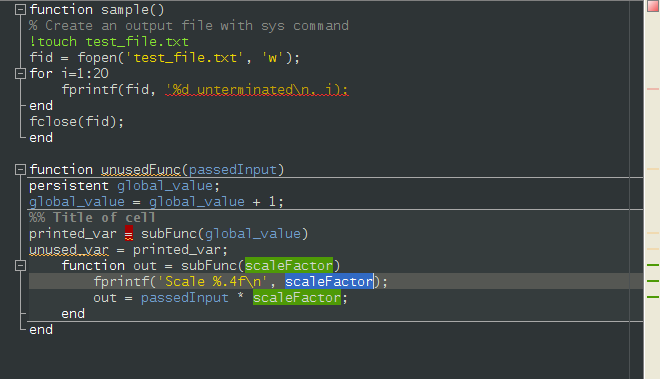
Task: Click the topmost green highlight marker in message bar
Action: coord(652,265)
